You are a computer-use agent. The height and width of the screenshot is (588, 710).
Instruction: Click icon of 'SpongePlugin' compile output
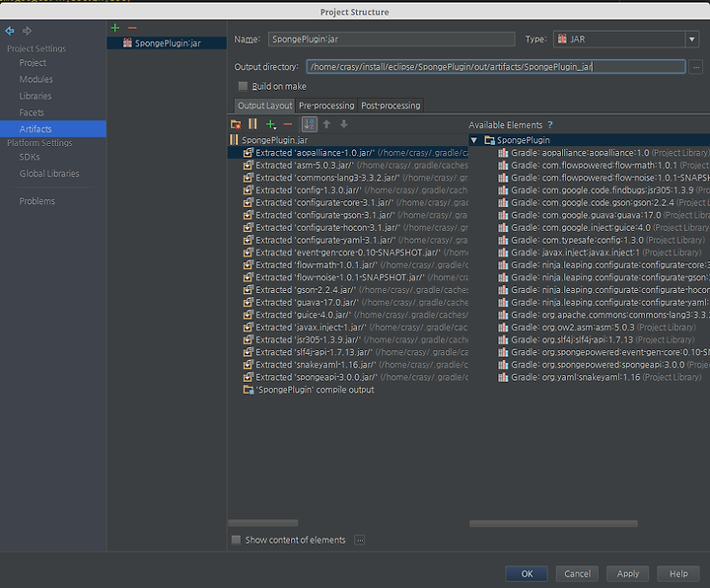tap(248, 390)
